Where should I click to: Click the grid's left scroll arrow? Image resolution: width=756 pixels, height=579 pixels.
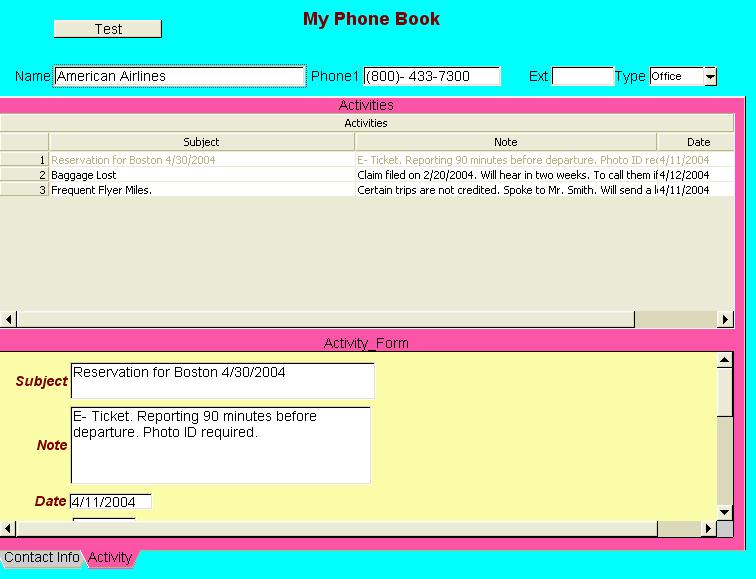pos(8,319)
